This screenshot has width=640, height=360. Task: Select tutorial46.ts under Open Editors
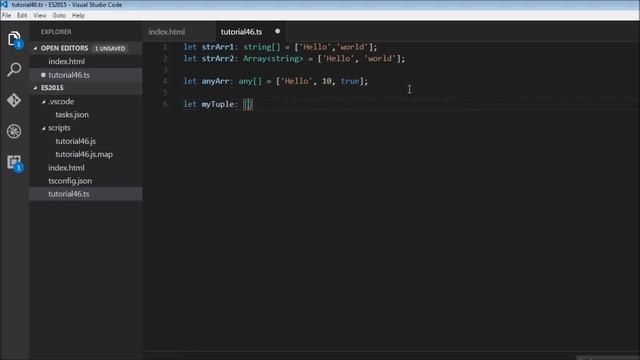[69, 75]
